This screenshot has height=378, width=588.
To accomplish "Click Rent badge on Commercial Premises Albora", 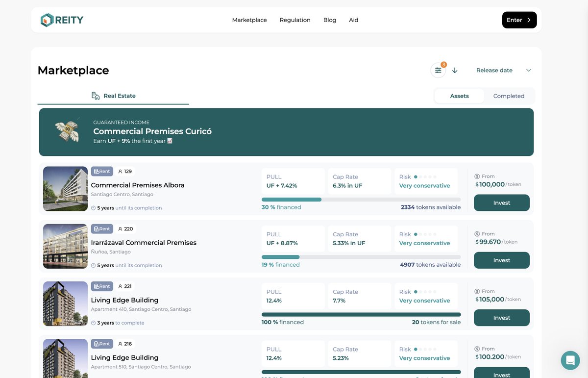I will pyautogui.click(x=102, y=172).
